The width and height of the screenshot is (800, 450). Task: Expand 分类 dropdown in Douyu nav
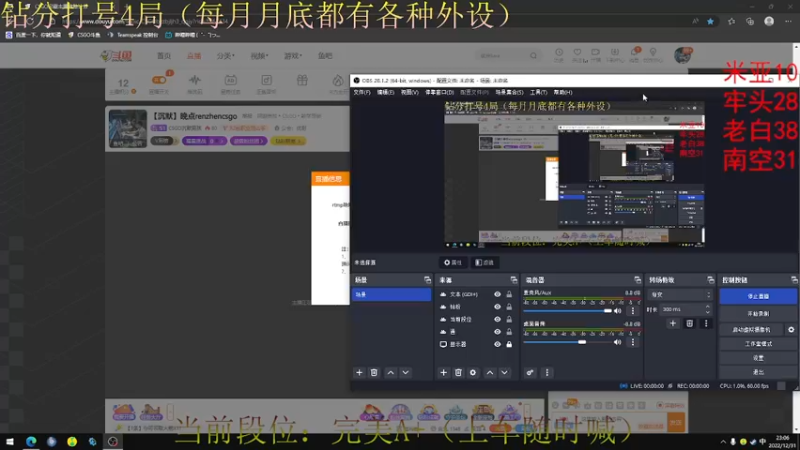click(x=225, y=56)
